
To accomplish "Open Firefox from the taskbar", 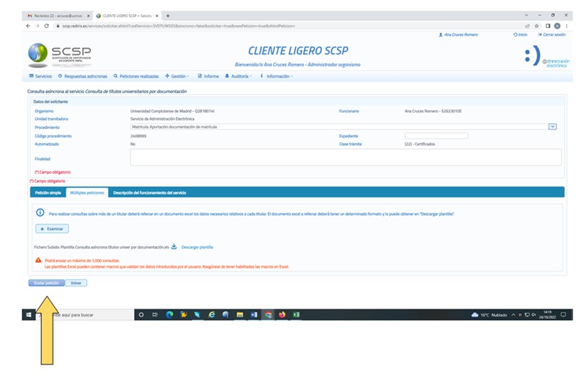I will (x=282, y=315).
